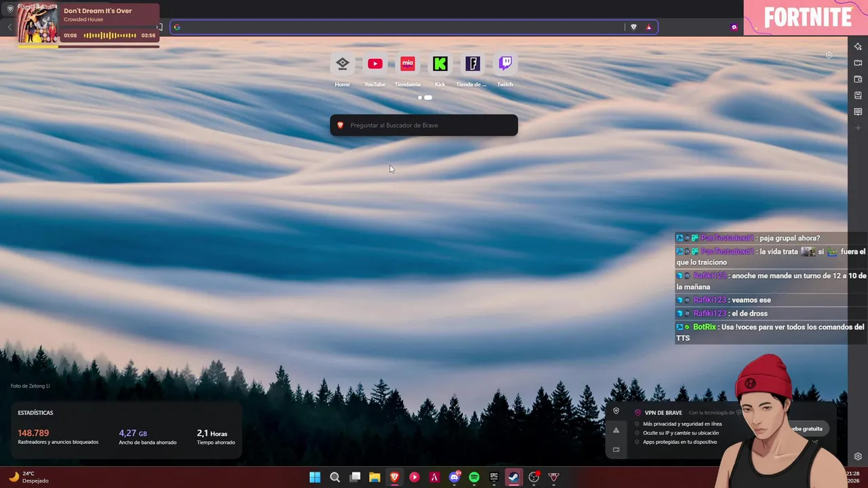Click Brave browser taskbar icon
This screenshot has height=488, width=868.
(395, 477)
